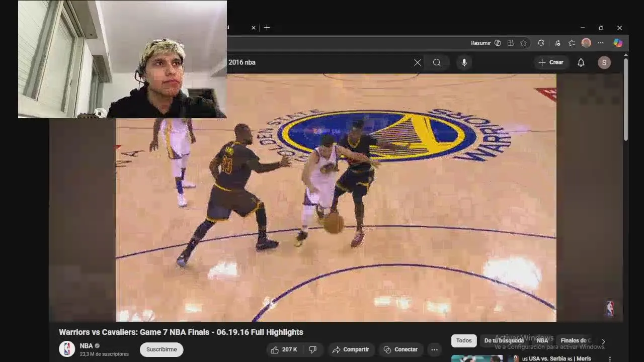
Task: Add page to favorites star icon
Action: click(x=523, y=43)
